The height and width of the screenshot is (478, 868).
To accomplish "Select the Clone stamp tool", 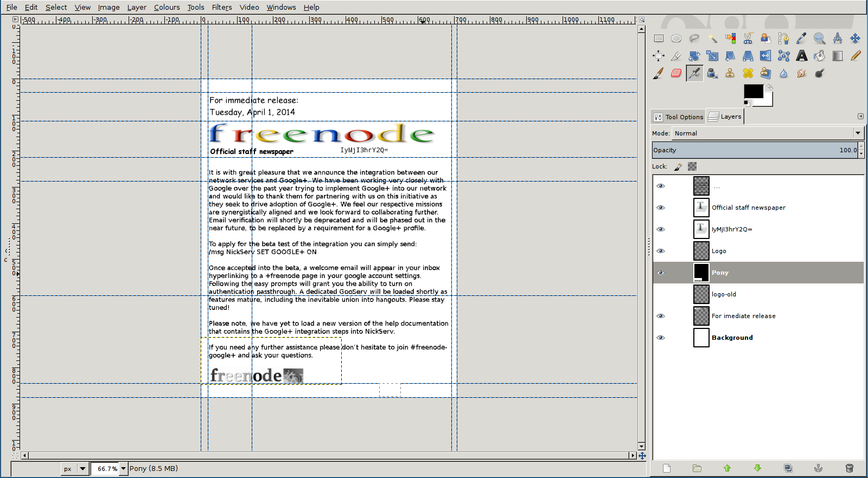I will point(730,73).
